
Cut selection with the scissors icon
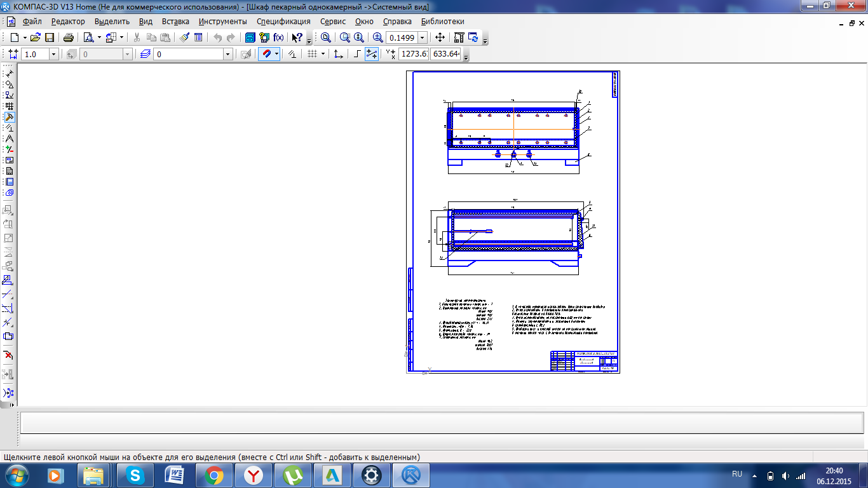tap(137, 37)
